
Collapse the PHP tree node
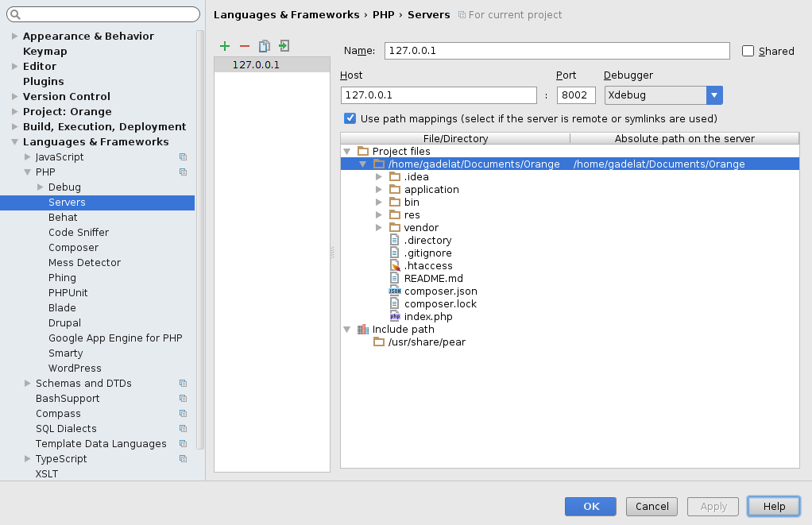(28, 172)
